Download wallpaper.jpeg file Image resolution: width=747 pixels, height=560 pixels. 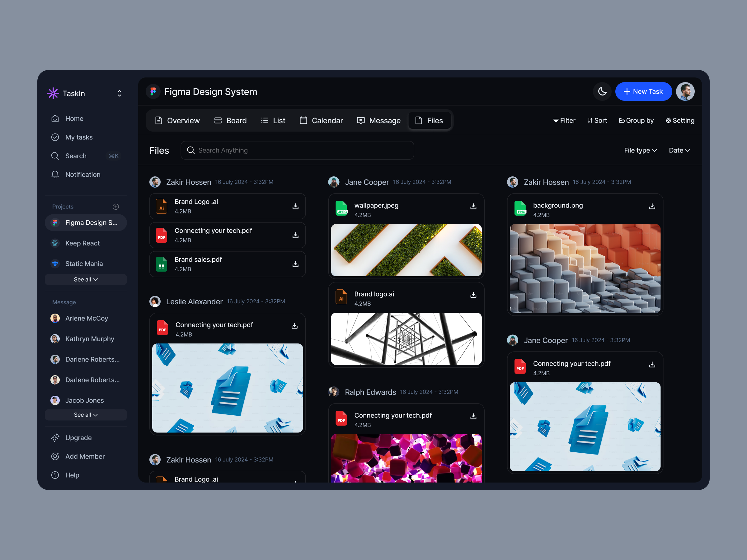click(x=473, y=206)
